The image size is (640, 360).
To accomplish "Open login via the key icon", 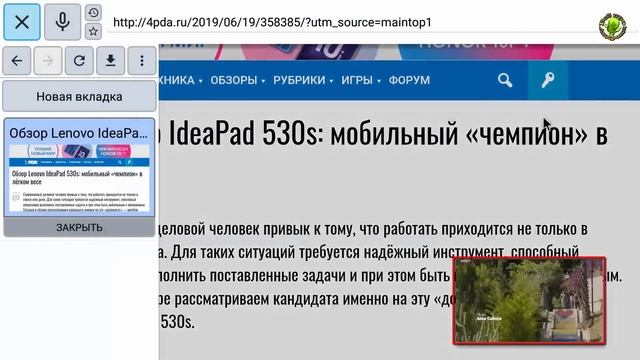I will [548, 80].
